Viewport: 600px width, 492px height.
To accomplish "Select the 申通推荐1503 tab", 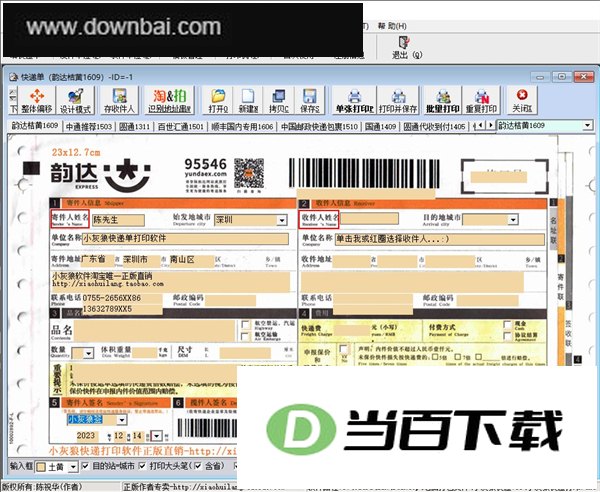I will 89,127.
